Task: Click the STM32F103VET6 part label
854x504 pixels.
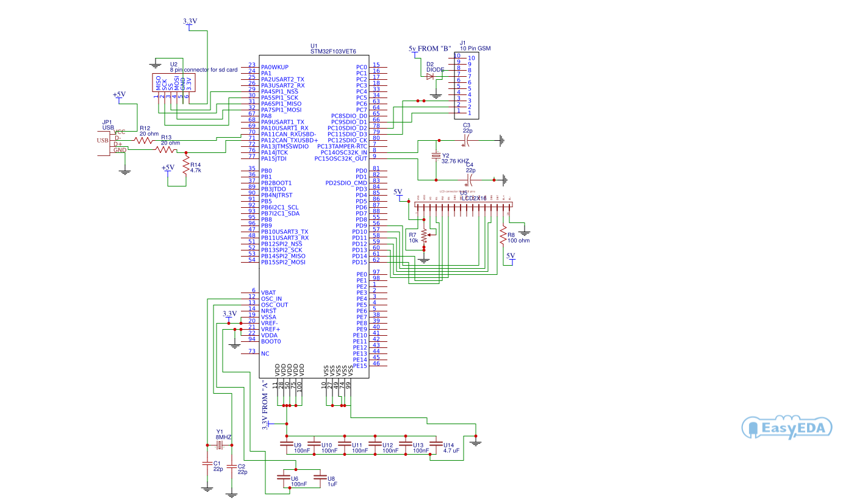Action: click(333, 52)
